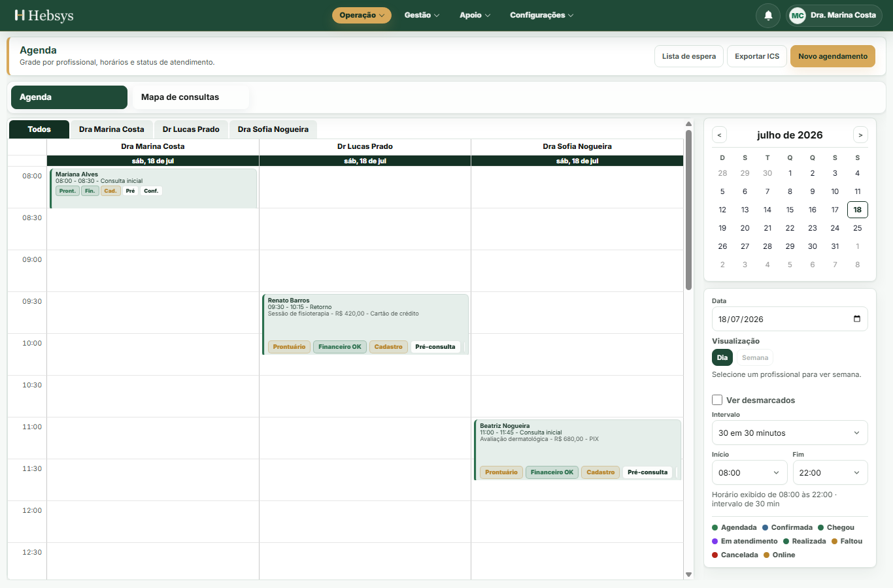The image size is (893, 588).
Task: Click the purple Em atendimento legend dot
Action: pos(715,542)
